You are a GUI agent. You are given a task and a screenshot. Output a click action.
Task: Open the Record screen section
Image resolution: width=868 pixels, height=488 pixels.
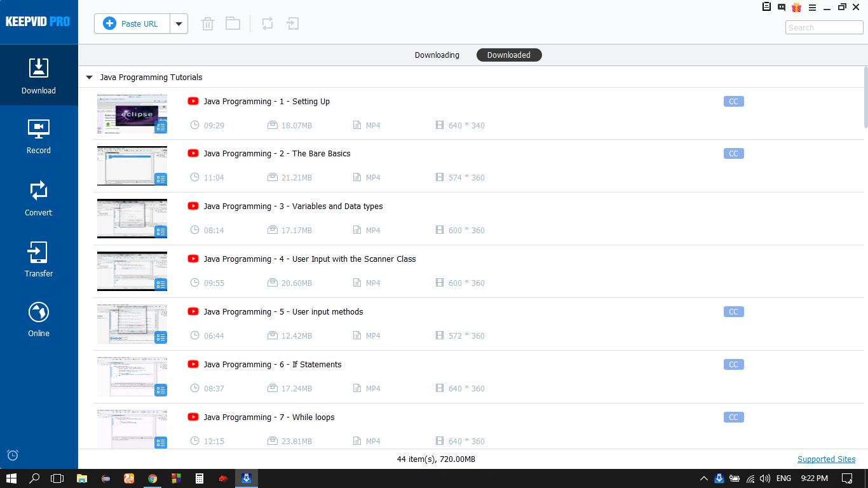(x=39, y=137)
